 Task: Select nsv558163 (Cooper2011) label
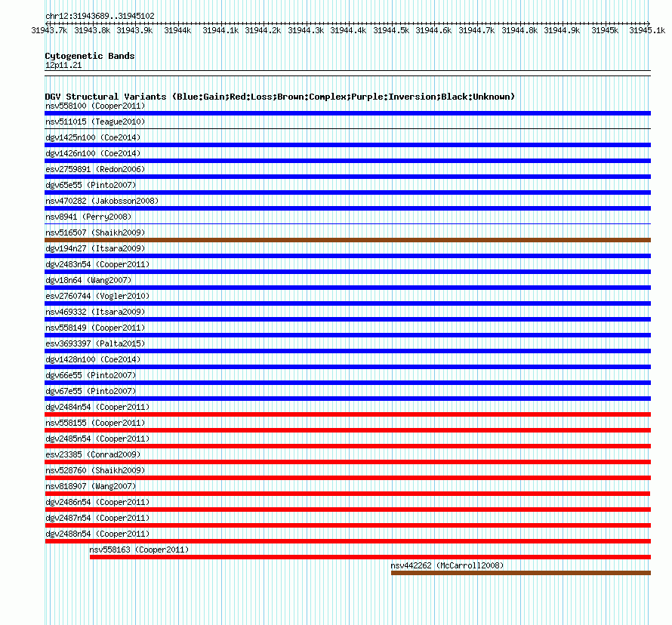pyautogui.click(x=139, y=550)
